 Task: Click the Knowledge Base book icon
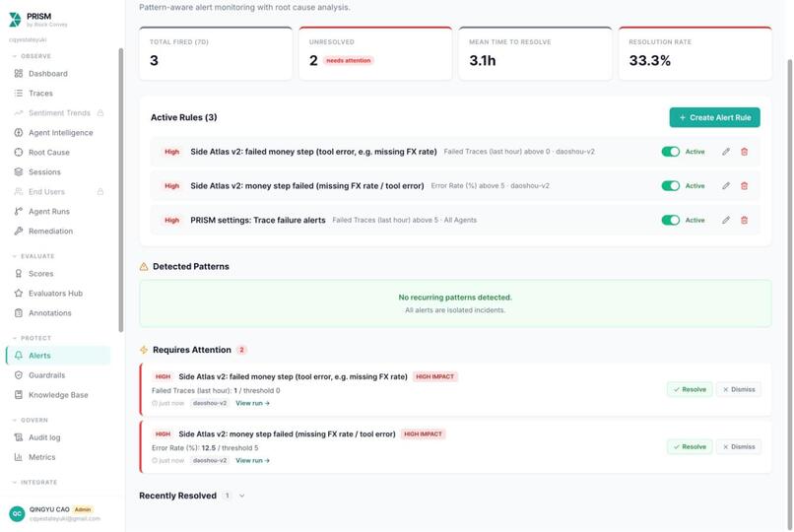[x=19, y=395]
